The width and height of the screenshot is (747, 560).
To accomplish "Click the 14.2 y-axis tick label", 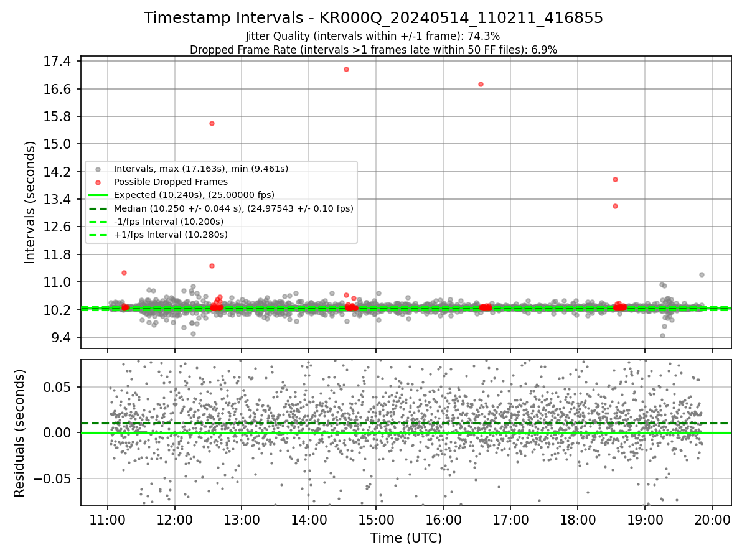I will coord(59,172).
